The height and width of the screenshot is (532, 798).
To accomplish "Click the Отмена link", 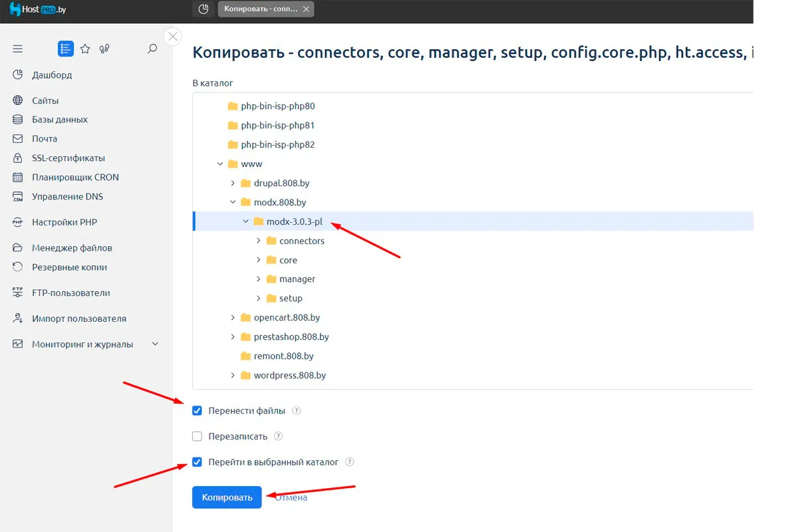I will (291, 497).
